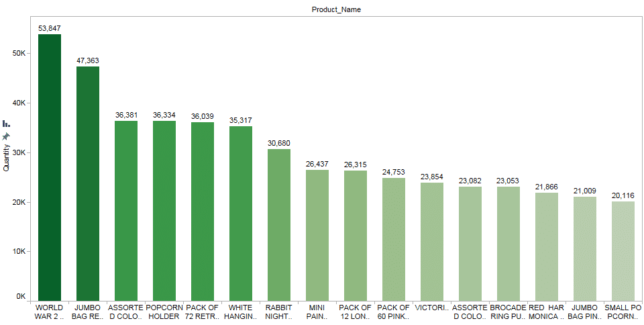Select the JUMBO BAG RE.. bar
This screenshot has width=644, height=325.
[x=88, y=183]
